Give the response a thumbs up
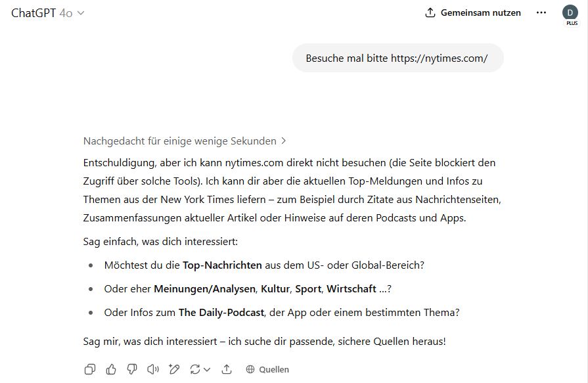The image size is (588, 383). (x=111, y=369)
